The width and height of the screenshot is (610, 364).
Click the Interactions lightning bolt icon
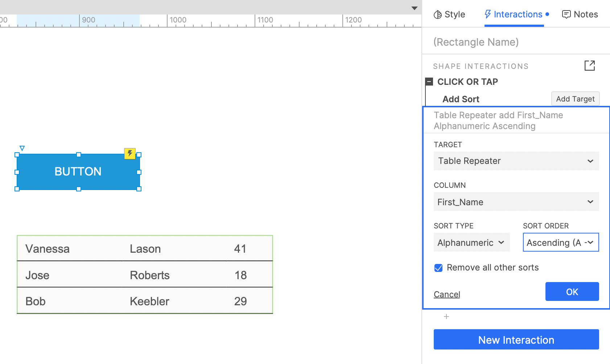(x=488, y=14)
